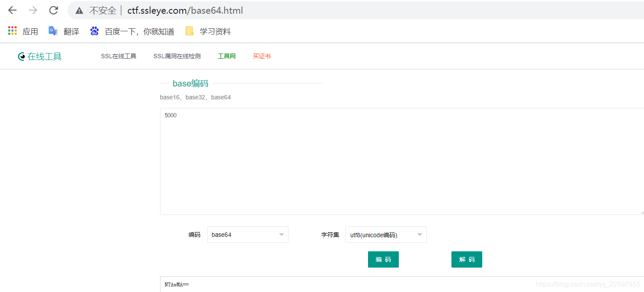Open the 应用 apps grid icon
Viewport: 644px width, 292px height.
[x=12, y=30]
